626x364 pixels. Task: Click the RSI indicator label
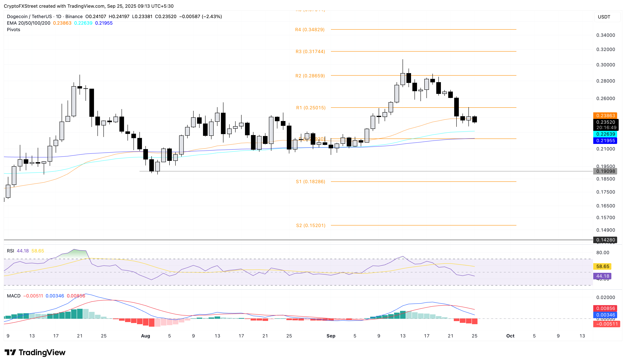[10, 251]
